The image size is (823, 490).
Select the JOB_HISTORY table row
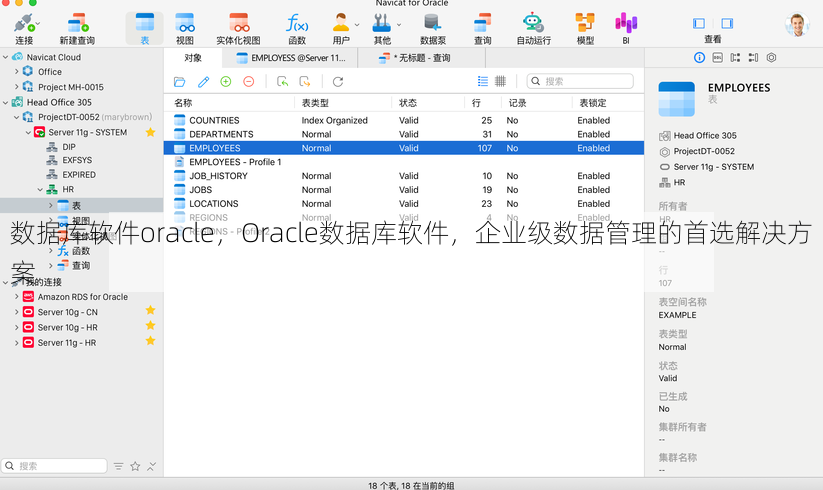tap(404, 176)
